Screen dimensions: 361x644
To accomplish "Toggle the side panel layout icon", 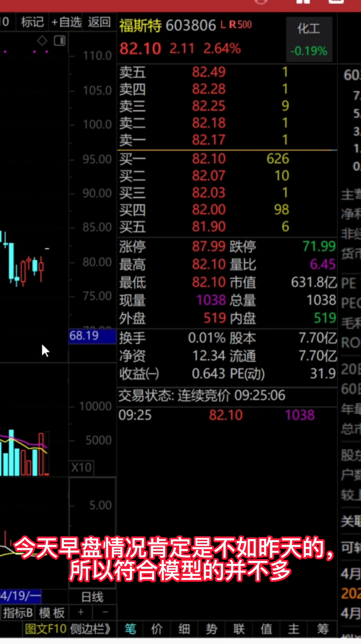I will [x=60, y=41].
